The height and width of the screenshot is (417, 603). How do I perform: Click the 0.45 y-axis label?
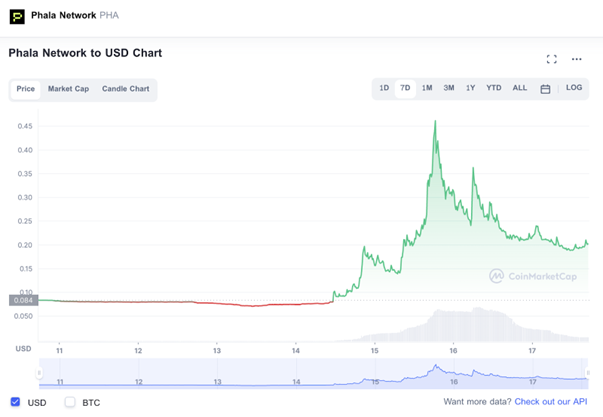tap(25, 126)
